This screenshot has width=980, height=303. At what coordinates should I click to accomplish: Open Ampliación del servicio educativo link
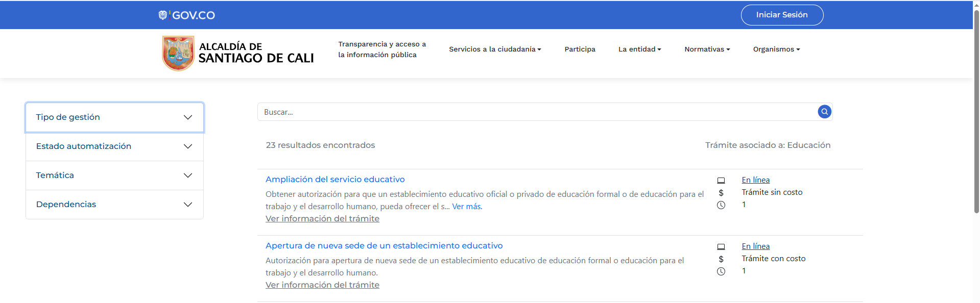point(335,180)
